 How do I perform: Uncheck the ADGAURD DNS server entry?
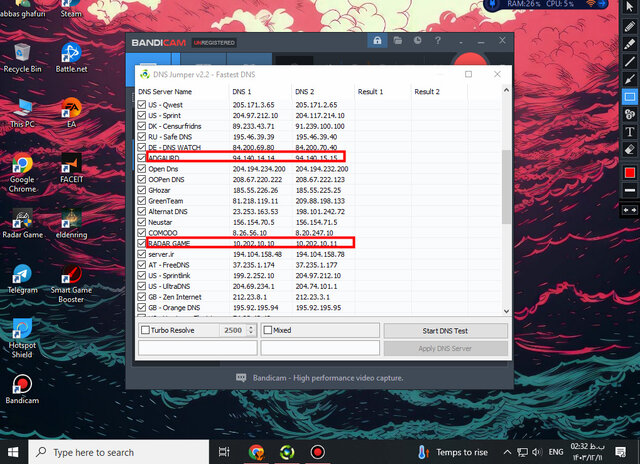141,157
